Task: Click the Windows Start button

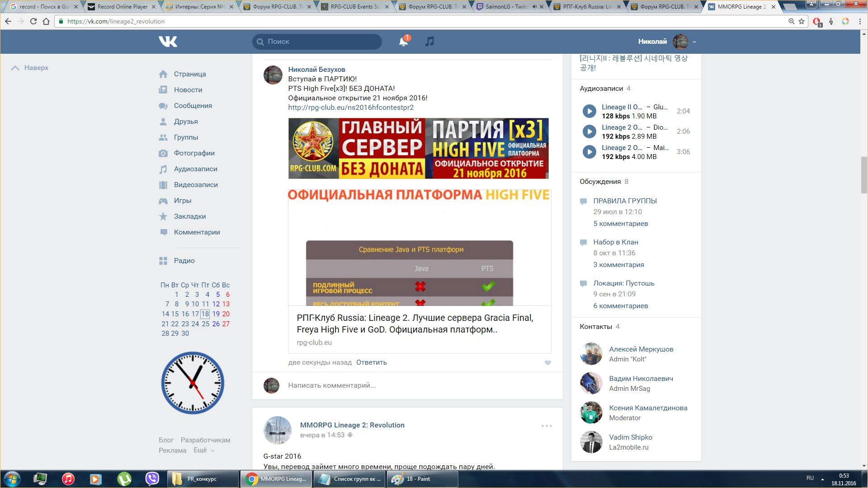Action: coord(12,479)
